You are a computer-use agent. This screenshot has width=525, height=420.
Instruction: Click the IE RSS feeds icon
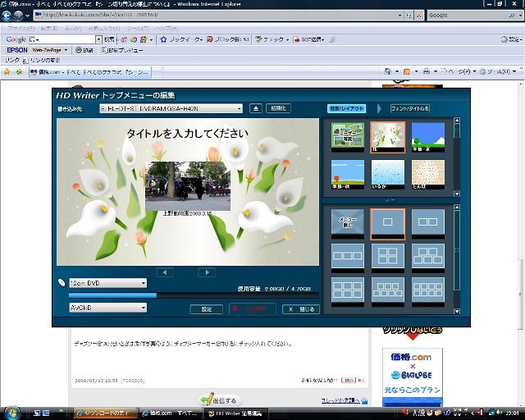coord(407,71)
